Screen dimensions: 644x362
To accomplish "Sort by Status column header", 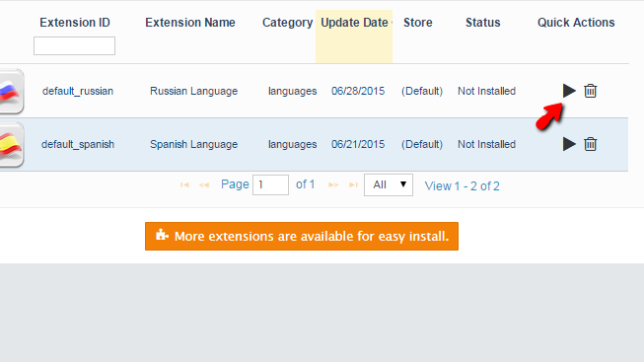I will (x=483, y=22).
